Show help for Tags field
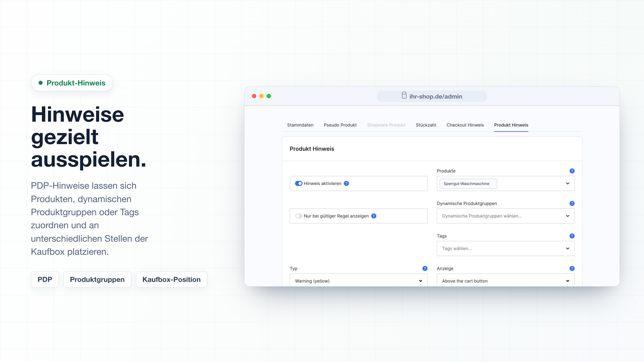This screenshot has height=362, width=644. tap(572, 236)
